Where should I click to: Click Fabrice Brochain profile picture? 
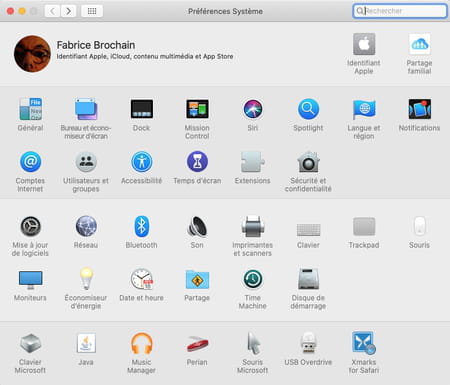(32, 54)
